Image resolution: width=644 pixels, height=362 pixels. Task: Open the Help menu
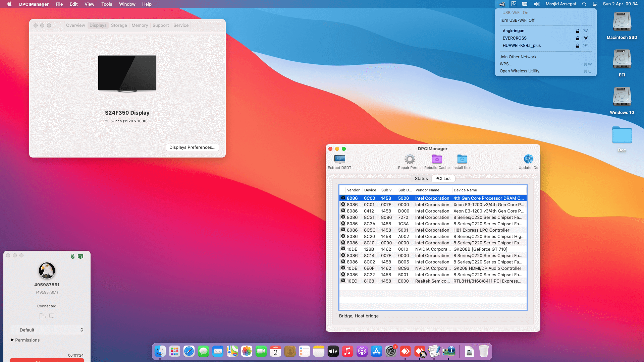(x=147, y=4)
